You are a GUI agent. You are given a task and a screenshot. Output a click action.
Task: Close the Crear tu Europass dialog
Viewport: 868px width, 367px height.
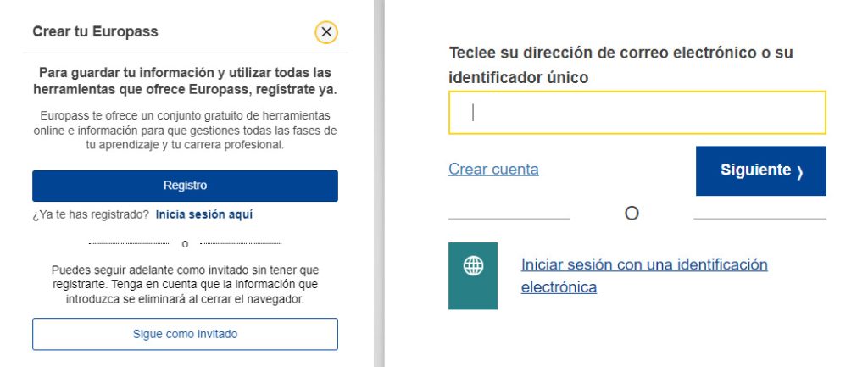326,33
